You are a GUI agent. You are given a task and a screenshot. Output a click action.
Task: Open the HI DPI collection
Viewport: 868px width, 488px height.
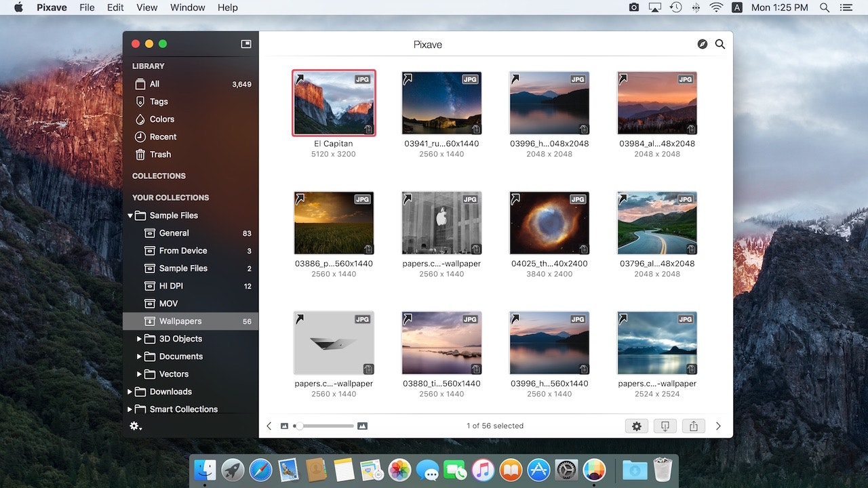coord(171,286)
